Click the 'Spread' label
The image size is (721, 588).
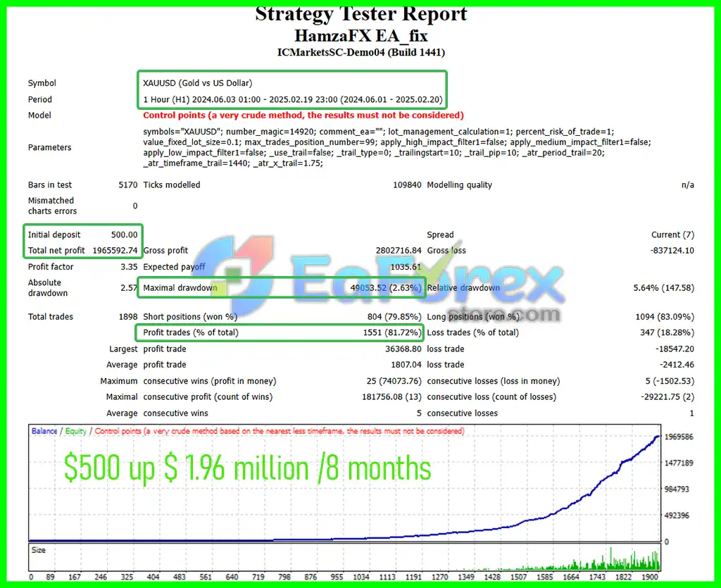tap(440, 235)
